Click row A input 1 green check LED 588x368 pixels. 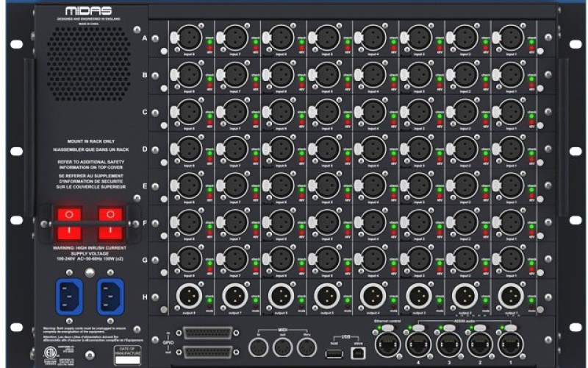click(x=531, y=42)
